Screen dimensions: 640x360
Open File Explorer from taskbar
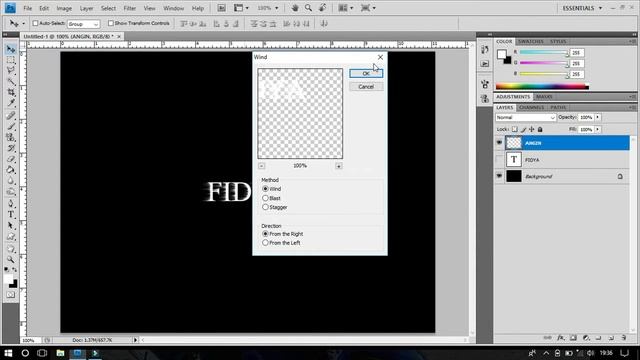pyautogui.click(x=60, y=353)
